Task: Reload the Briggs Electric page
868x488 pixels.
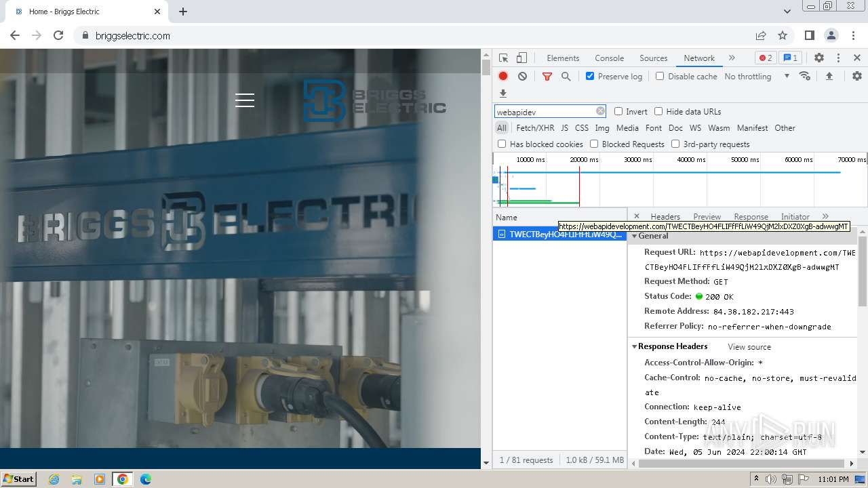Action: (x=58, y=35)
